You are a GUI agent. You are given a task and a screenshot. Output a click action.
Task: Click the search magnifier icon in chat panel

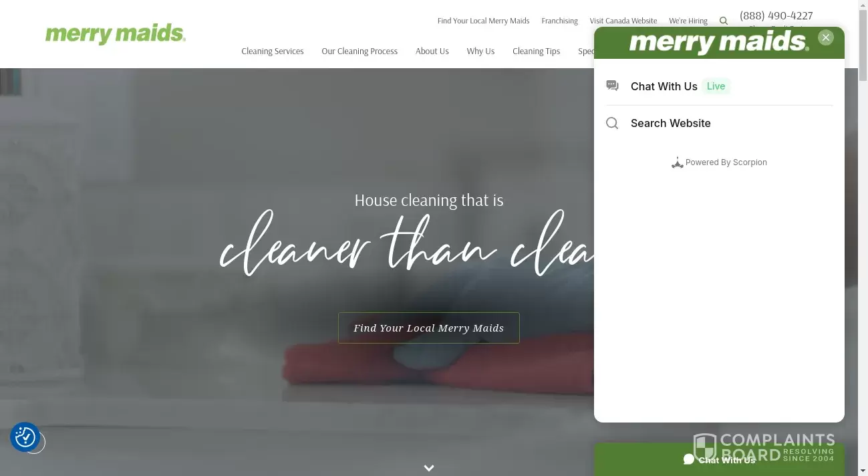click(x=612, y=123)
